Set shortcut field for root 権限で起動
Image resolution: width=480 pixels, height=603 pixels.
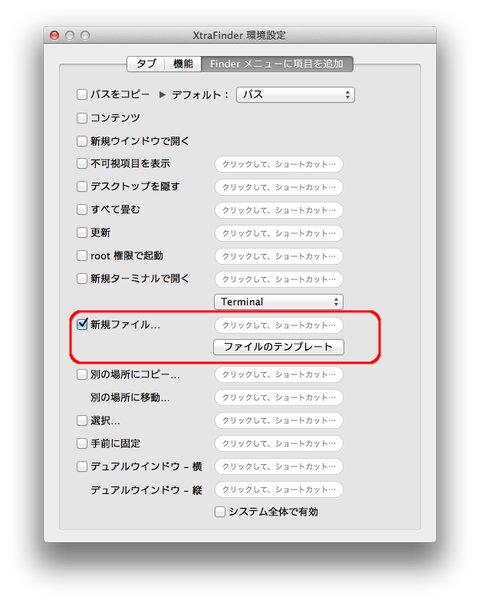pos(279,256)
